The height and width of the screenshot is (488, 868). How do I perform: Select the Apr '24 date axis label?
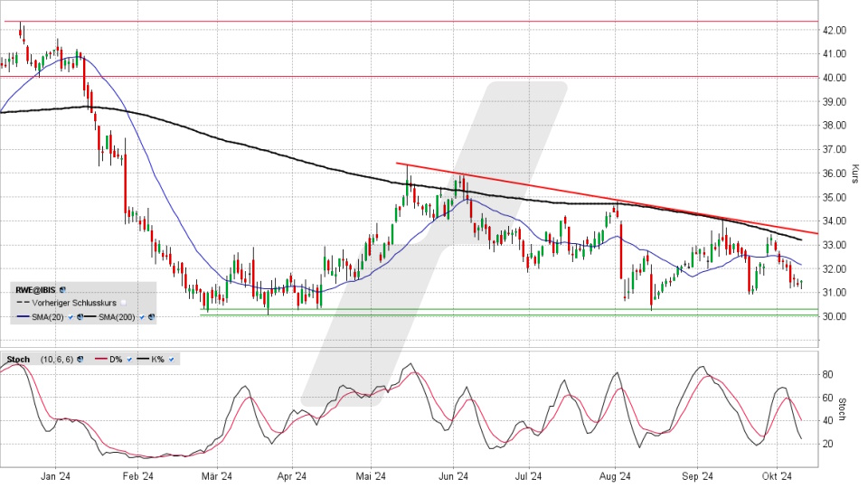tap(292, 476)
